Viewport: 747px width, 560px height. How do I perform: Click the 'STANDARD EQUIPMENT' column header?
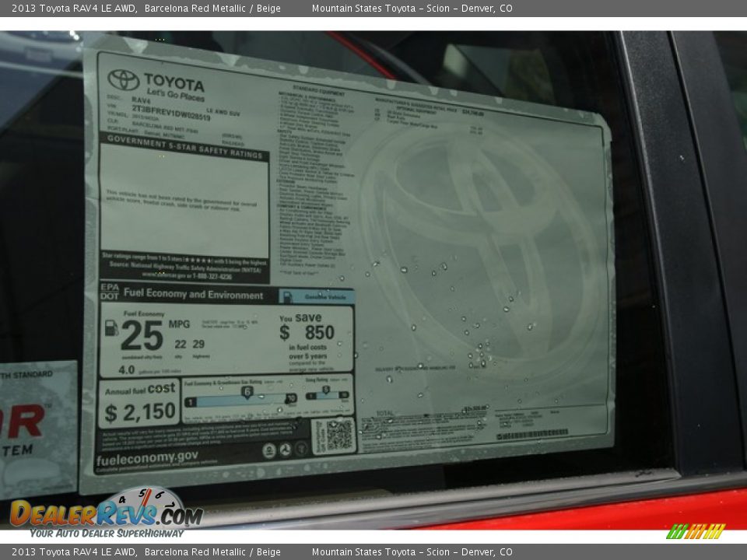319,89
